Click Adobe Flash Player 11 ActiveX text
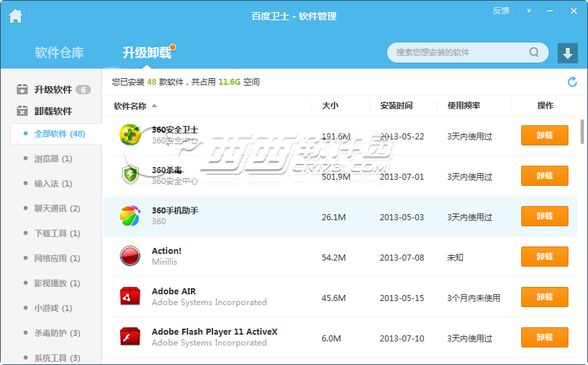Image resolution: width=588 pixels, height=365 pixels. pos(214,332)
